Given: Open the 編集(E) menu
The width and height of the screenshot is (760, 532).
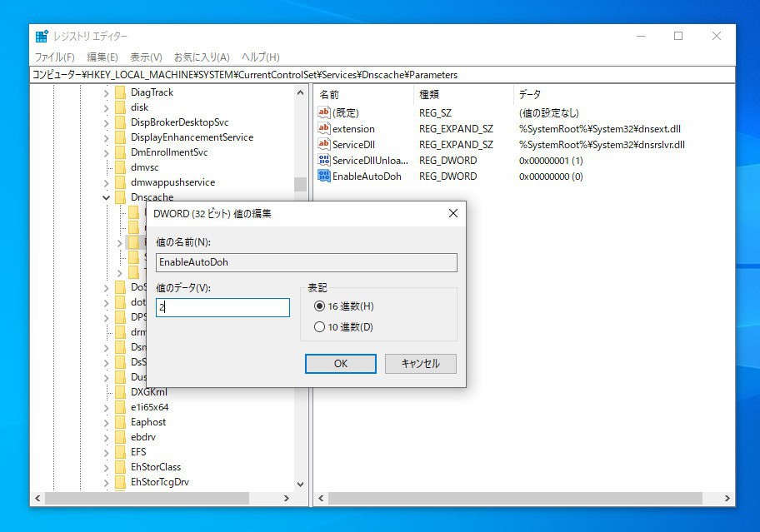Looking at the screenshot, I should click(x=102, y=57).
